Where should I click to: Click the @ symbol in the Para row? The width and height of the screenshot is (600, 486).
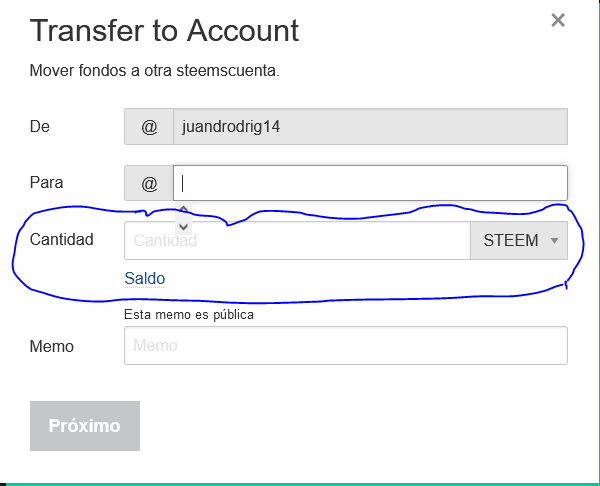coord(149,183)
